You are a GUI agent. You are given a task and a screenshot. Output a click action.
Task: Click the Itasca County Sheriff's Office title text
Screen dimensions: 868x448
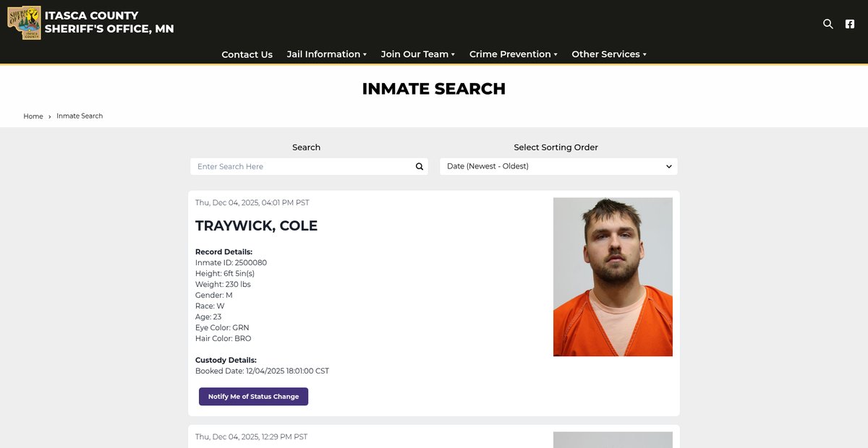point(109,22)
